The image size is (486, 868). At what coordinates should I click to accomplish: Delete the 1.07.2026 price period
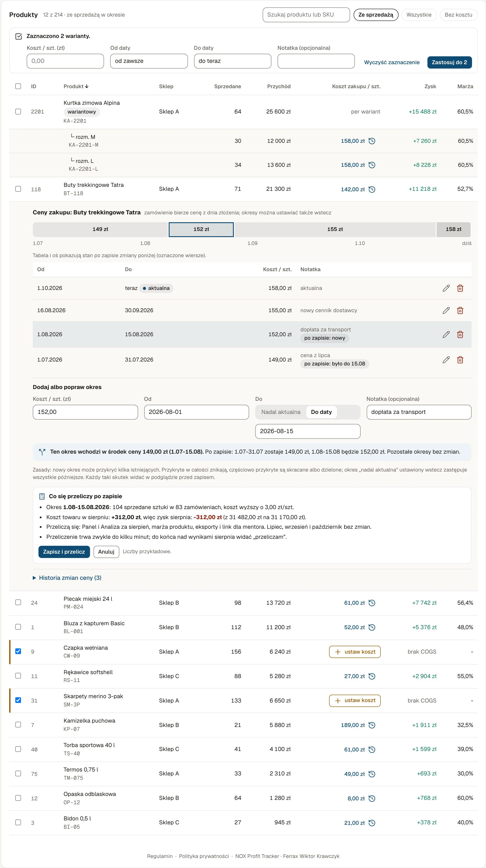pos(460,360)
